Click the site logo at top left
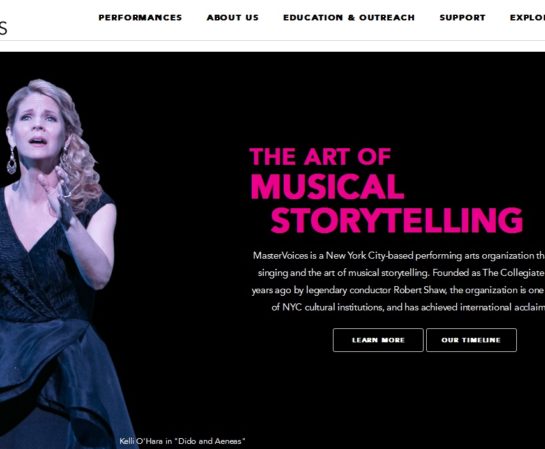Image resolution: width=545 pixels, height=449 pixels. 3,28
